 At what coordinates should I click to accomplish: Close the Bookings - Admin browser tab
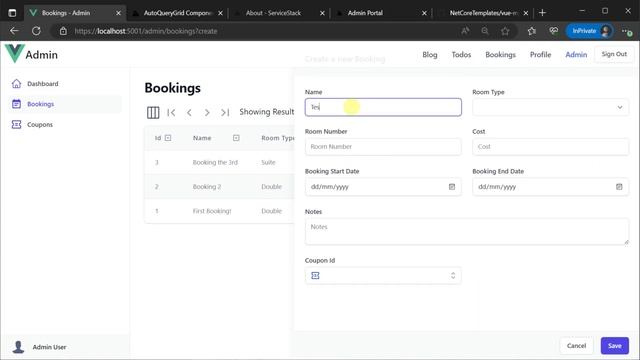click(x=118, y=13)
